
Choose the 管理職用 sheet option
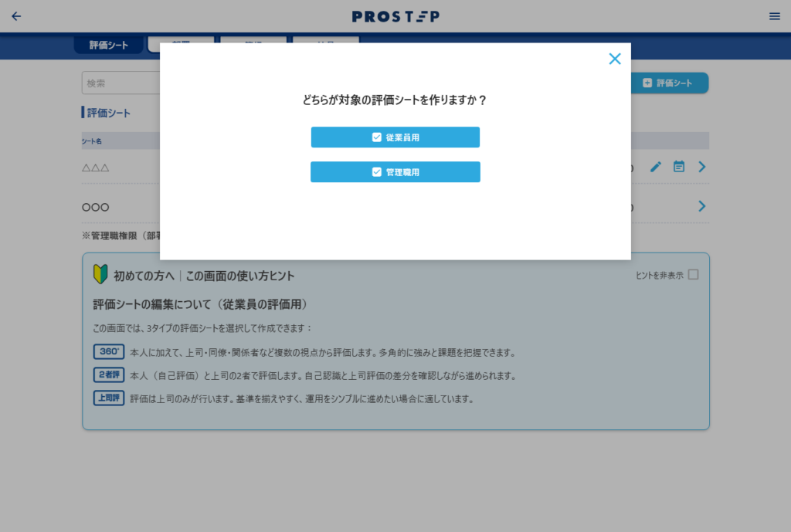coord(395,172)
